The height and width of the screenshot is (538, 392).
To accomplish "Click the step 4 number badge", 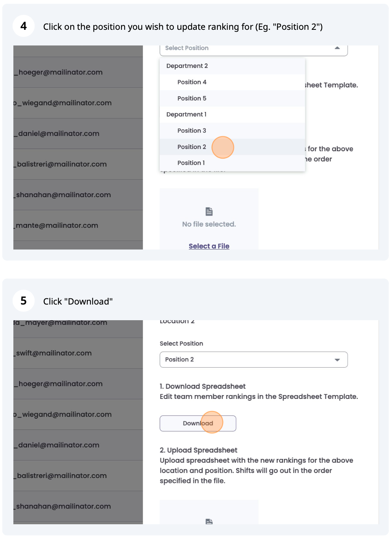I will point(23,26).
